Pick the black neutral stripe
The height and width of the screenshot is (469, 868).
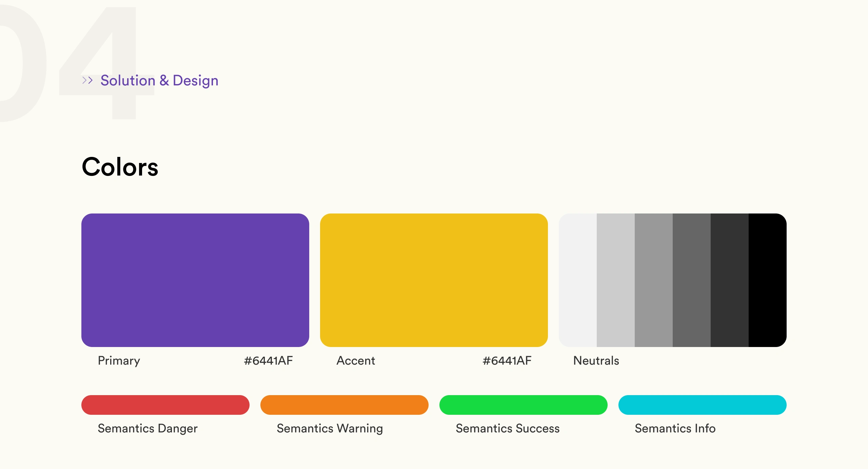(x=768, y=280)
